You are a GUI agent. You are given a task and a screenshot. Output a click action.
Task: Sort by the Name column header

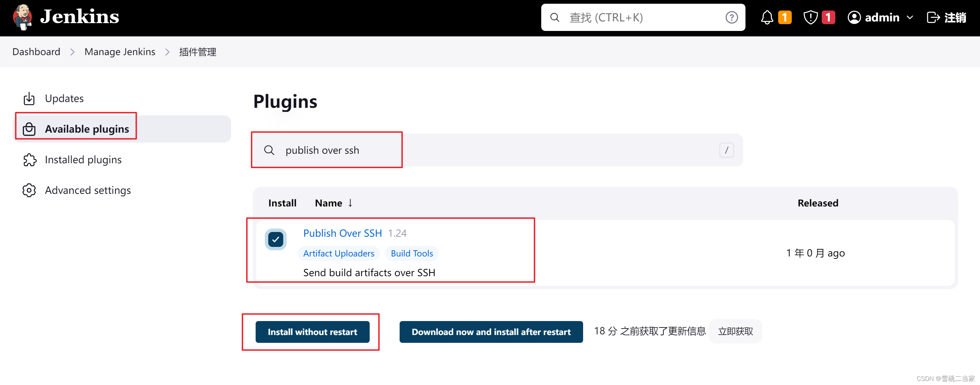(334, 203)
